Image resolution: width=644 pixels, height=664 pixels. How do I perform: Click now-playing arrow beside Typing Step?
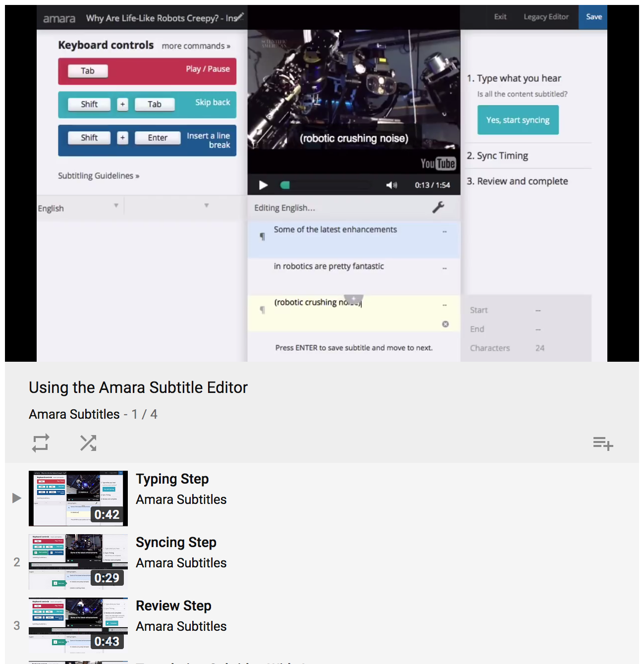(x=17, y=498)
